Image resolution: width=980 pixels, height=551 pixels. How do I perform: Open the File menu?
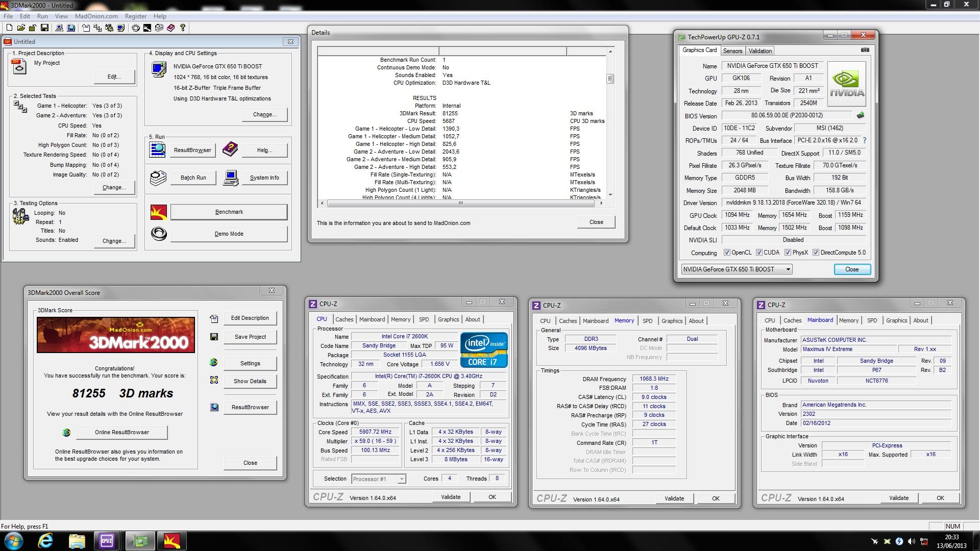coord(8,16)
